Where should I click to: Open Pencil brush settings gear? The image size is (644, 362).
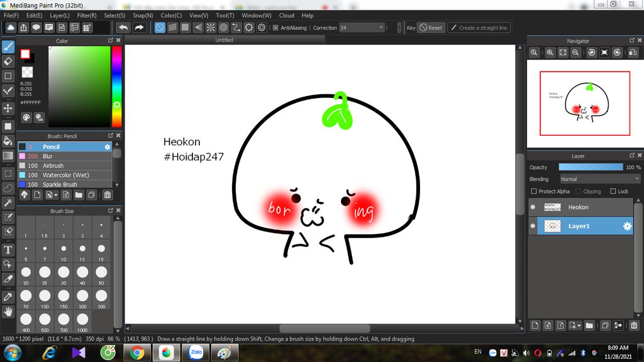[x=107, y=147]
